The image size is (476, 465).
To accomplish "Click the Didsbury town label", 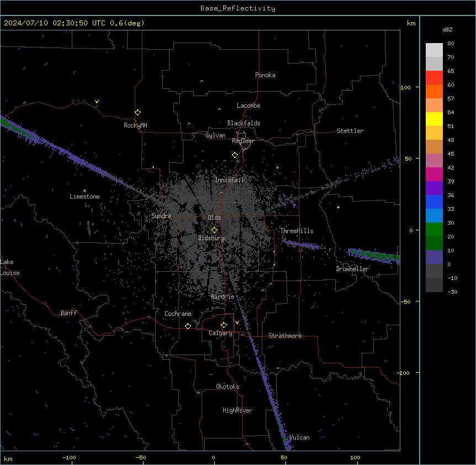I will (x=211, y=238).
